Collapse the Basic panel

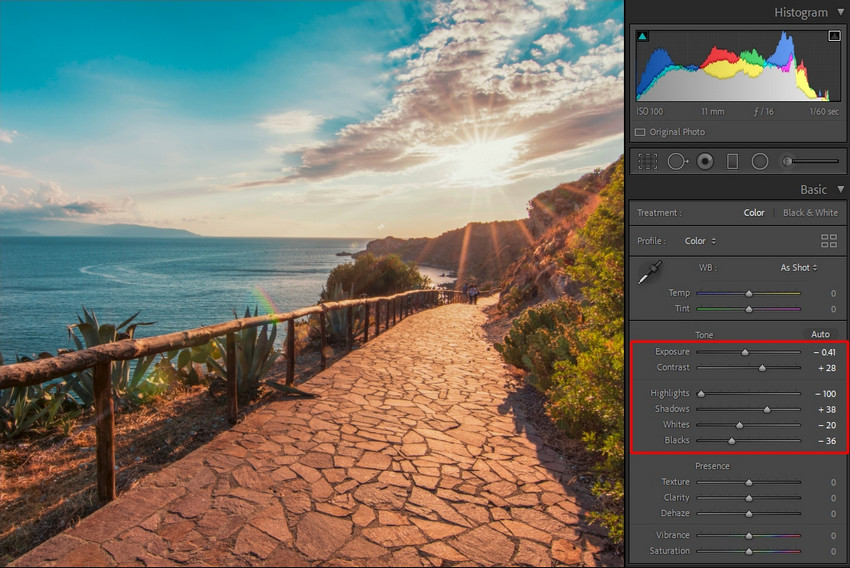[840, 189]
